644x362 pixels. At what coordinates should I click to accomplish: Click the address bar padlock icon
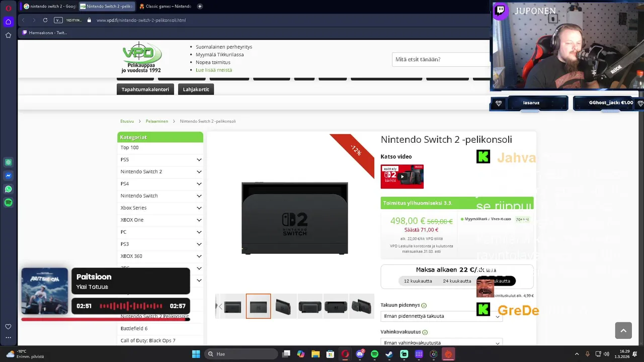click(89, 20)
